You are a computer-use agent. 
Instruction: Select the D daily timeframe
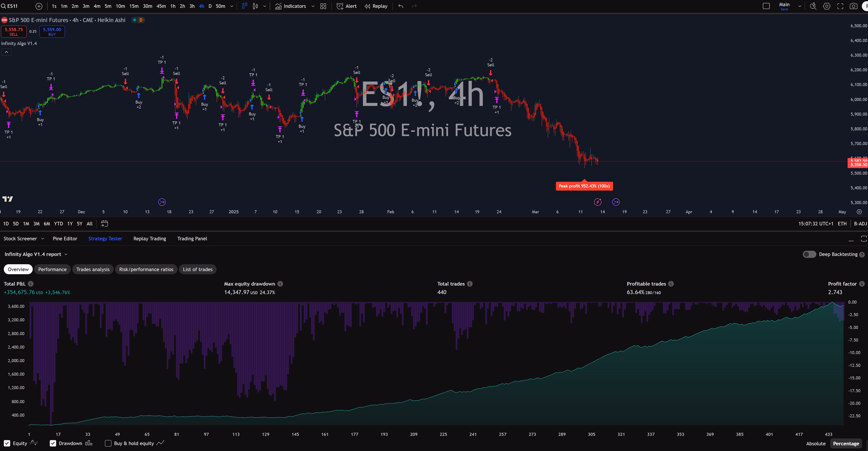pyautogui.click(x=210, y=6)
